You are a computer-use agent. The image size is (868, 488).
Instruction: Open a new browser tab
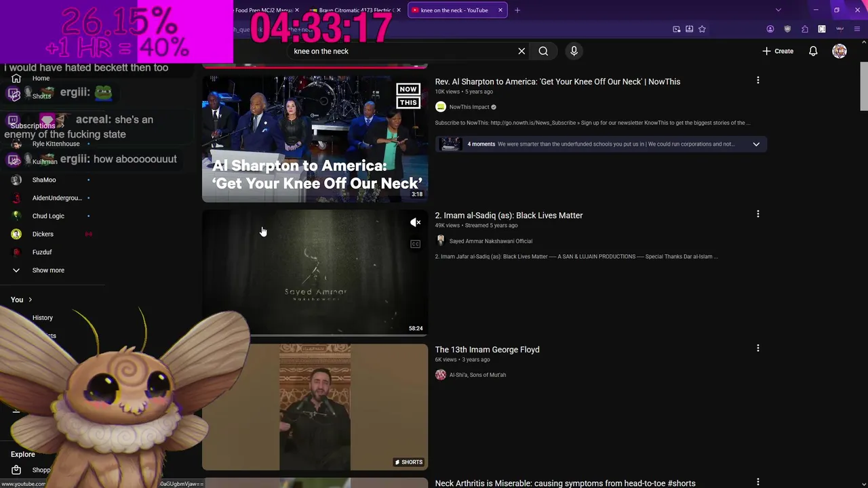[517, 10]
